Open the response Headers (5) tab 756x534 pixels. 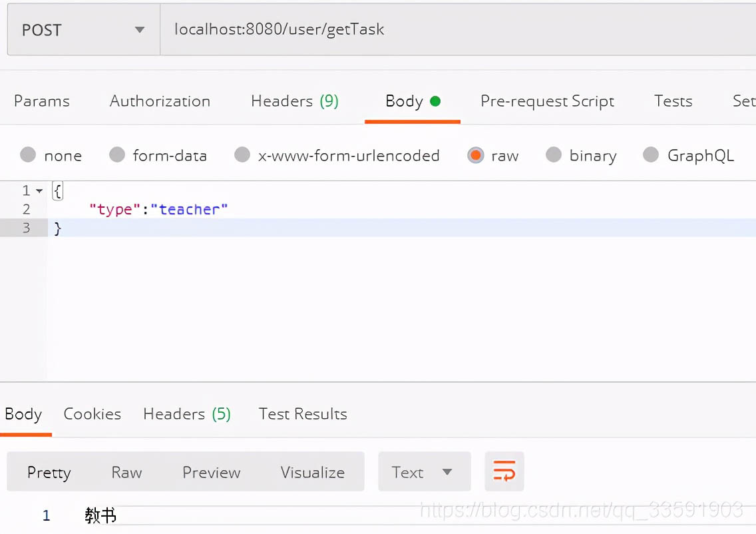pyautogui.click(x=187, y=414)
